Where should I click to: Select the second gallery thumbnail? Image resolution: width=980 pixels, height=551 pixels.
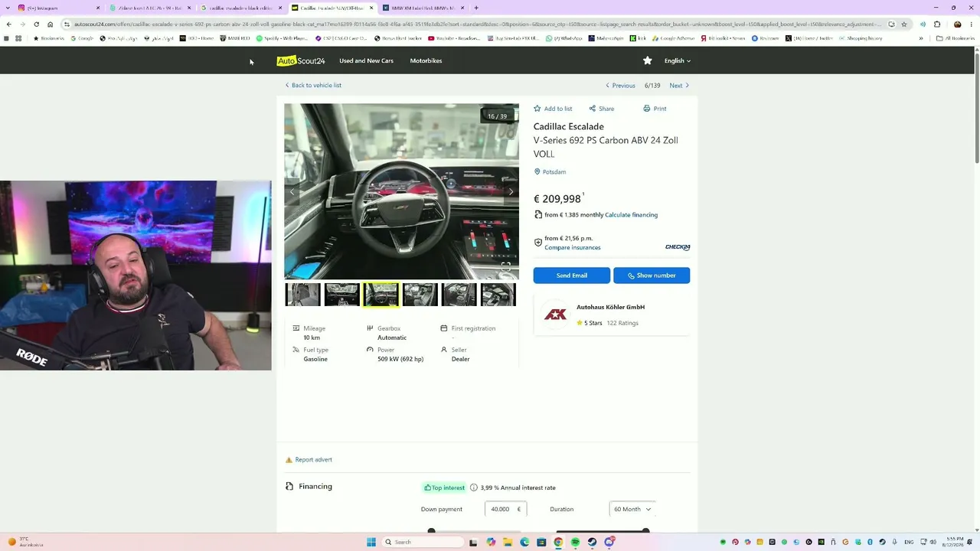click(x=342, y=295)
